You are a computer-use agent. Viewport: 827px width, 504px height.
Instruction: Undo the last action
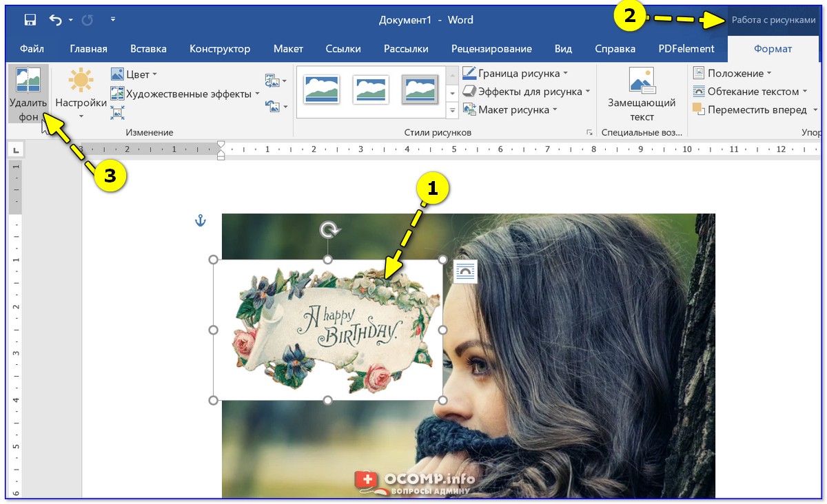click(57, 20)
